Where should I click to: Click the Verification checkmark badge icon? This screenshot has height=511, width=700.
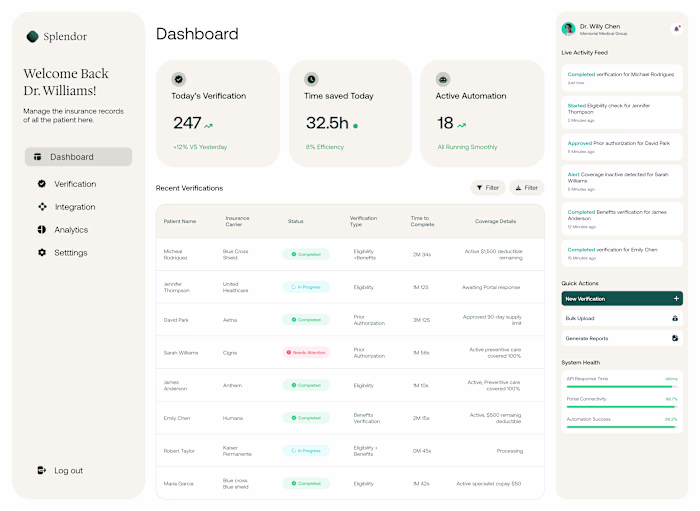pyautogui.click(x=42, y=183)
